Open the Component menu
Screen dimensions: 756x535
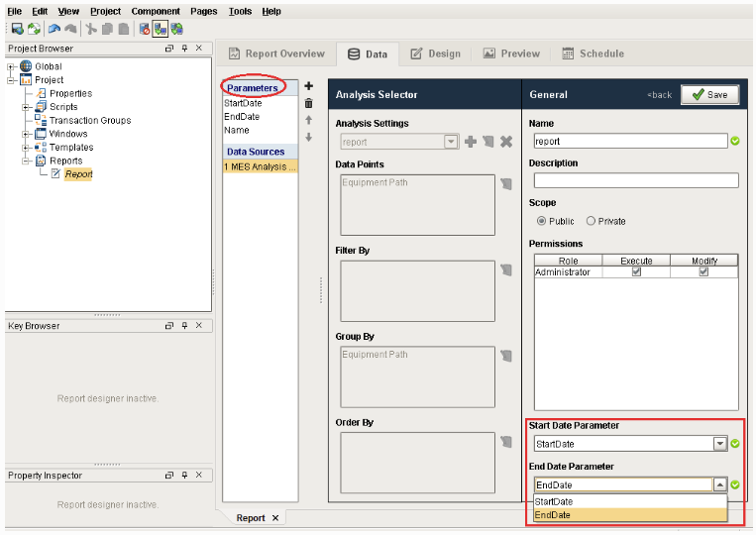156,11
